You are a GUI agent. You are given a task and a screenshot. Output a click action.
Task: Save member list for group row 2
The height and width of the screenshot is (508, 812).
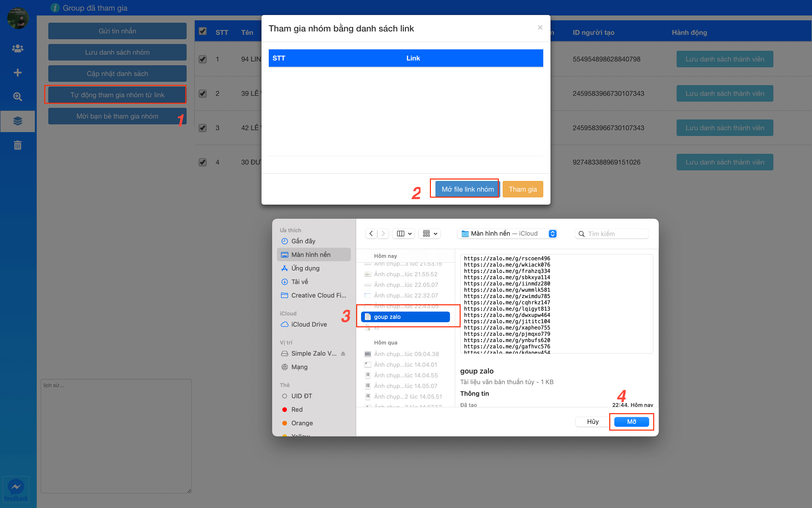tap(725, 93)
